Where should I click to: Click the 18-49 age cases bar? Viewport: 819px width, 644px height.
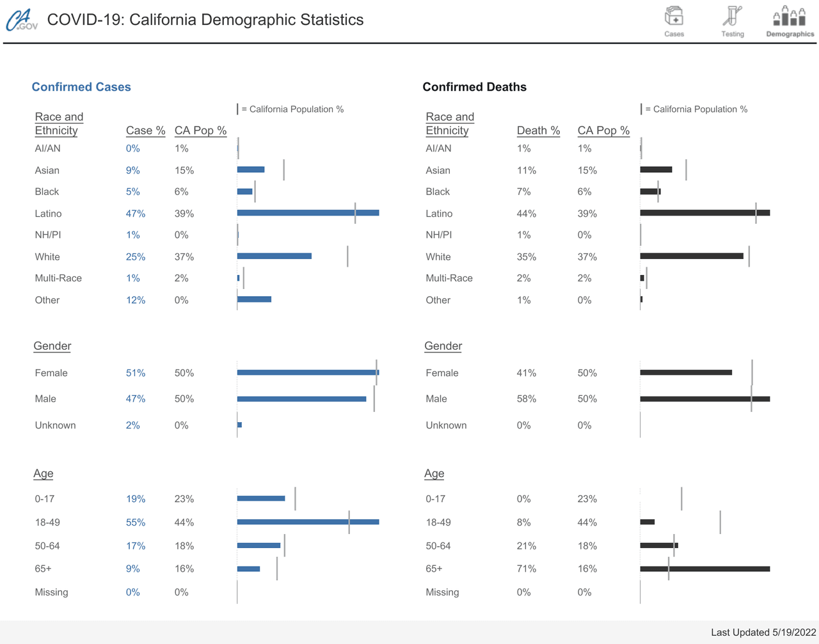coord(307,522)
